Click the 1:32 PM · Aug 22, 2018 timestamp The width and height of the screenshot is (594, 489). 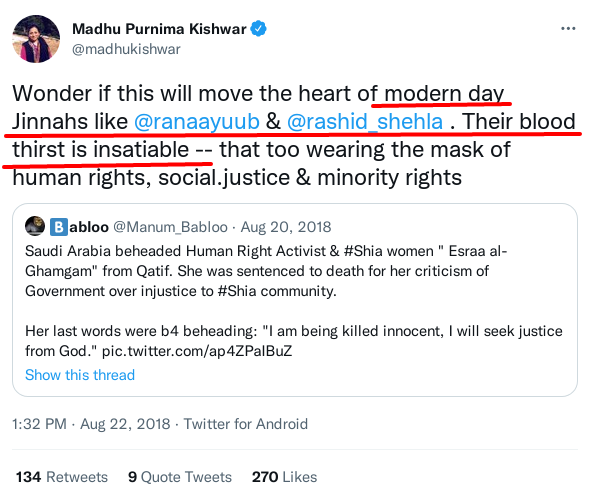[x=91, y=424]
